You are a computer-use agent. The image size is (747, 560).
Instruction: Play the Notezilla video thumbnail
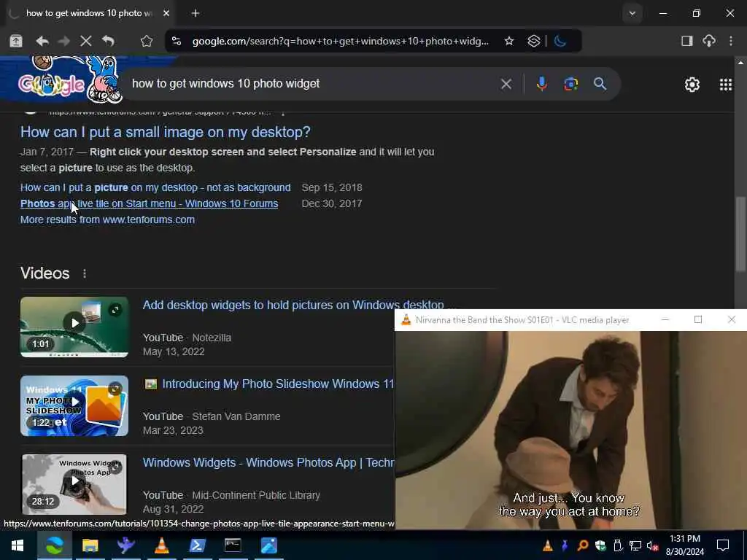[x=74, y=327]
